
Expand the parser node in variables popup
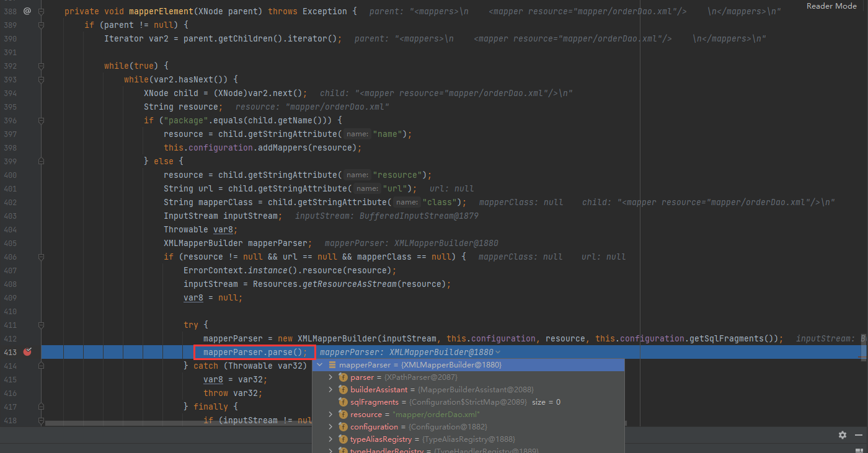[x=331, y=377]
